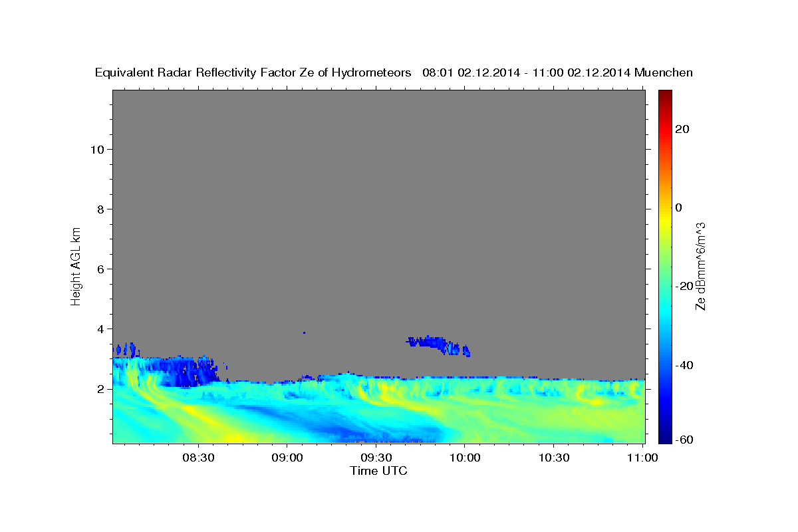Click the dark red top of the colorbar

tap(665, 96)
